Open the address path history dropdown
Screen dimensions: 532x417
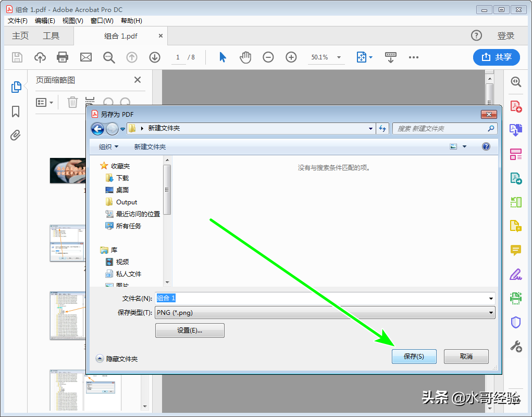pyautogui.click(x=370, y=129)
